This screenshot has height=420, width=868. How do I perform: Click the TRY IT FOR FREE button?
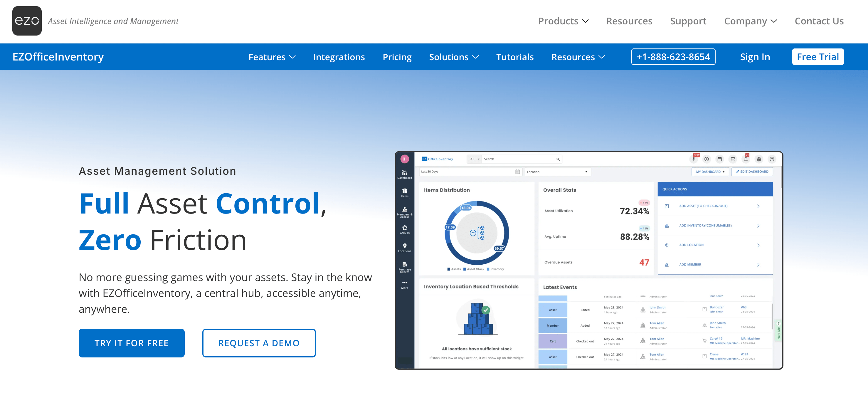(132, 343)
